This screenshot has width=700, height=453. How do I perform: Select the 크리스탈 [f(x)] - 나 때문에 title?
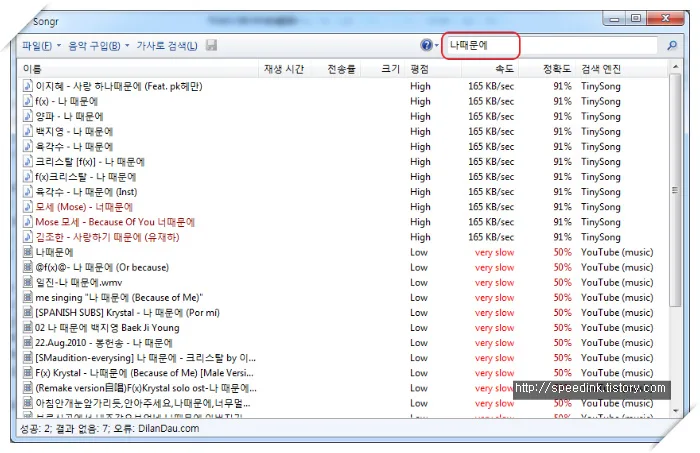(x=90, y=162)
